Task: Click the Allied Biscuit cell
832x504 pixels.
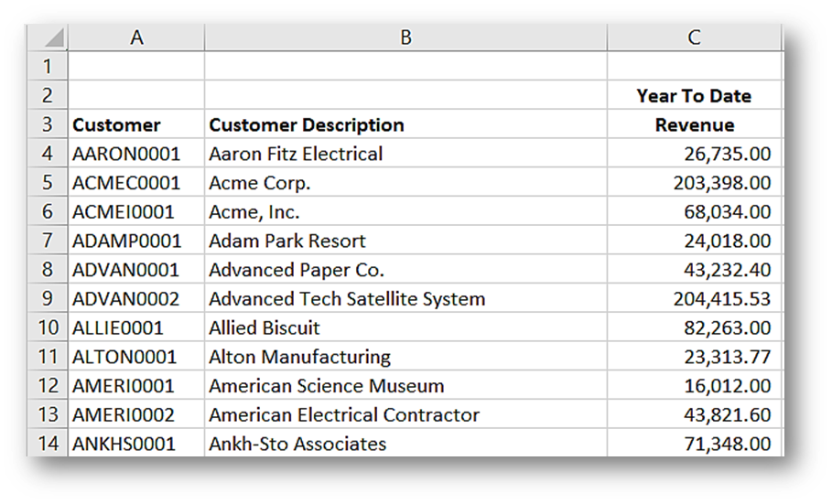Action: 265,327
